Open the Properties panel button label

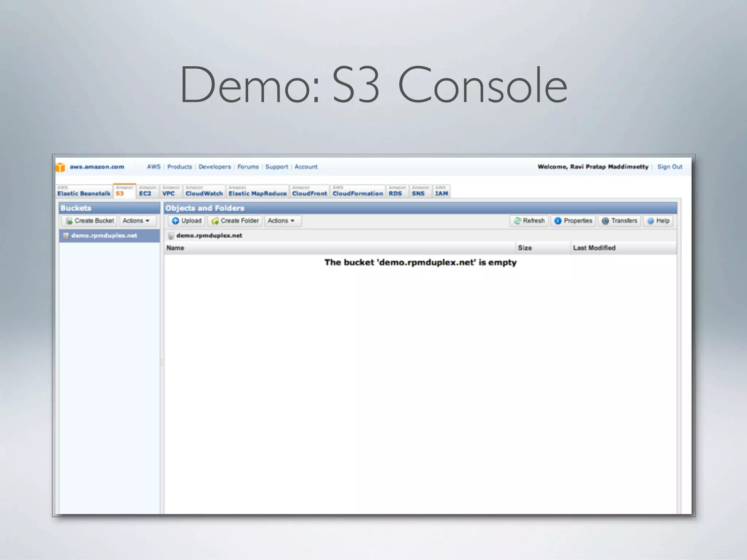click(578, 221)
